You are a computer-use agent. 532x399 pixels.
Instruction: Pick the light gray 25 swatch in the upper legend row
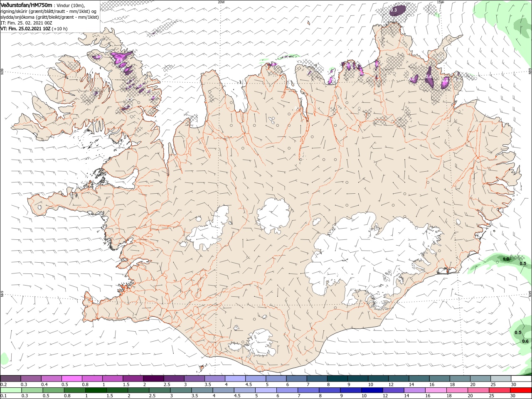501,379
